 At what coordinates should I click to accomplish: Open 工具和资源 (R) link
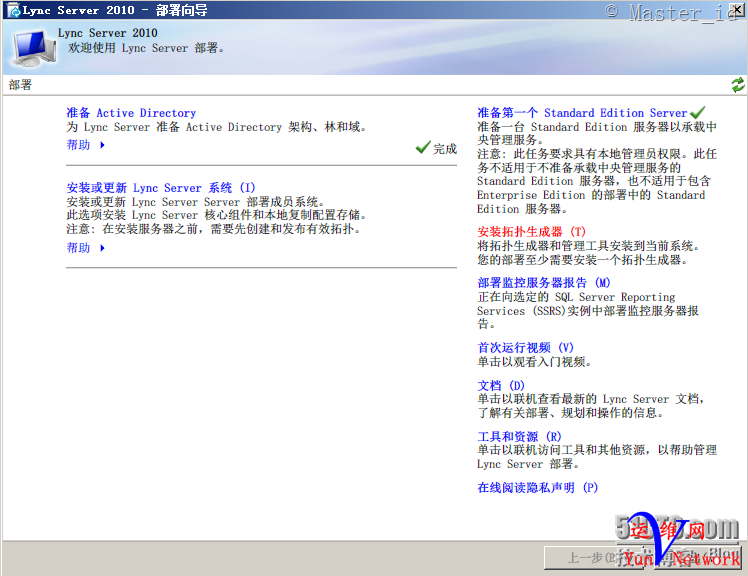[519, 437]
